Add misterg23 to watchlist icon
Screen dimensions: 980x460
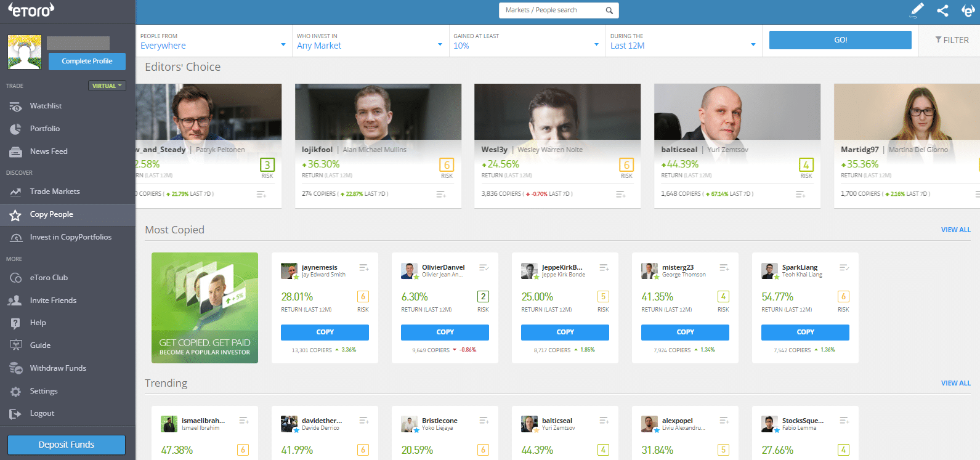click(724, 268)
